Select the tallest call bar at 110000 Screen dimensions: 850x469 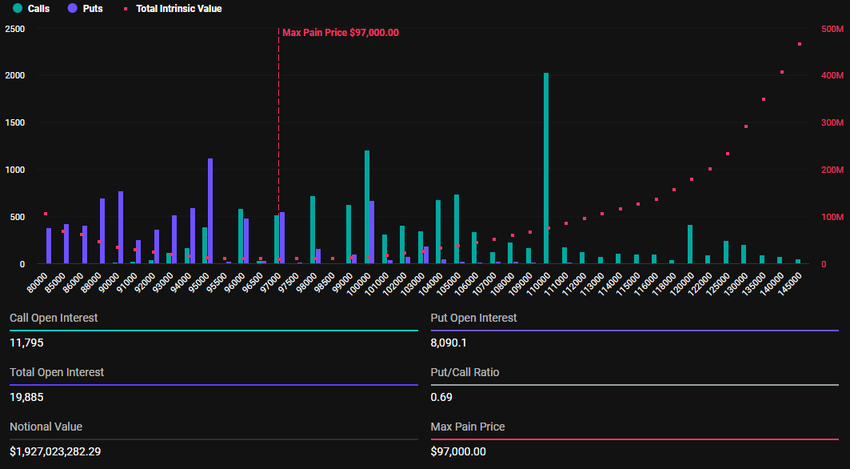point(546,168)
